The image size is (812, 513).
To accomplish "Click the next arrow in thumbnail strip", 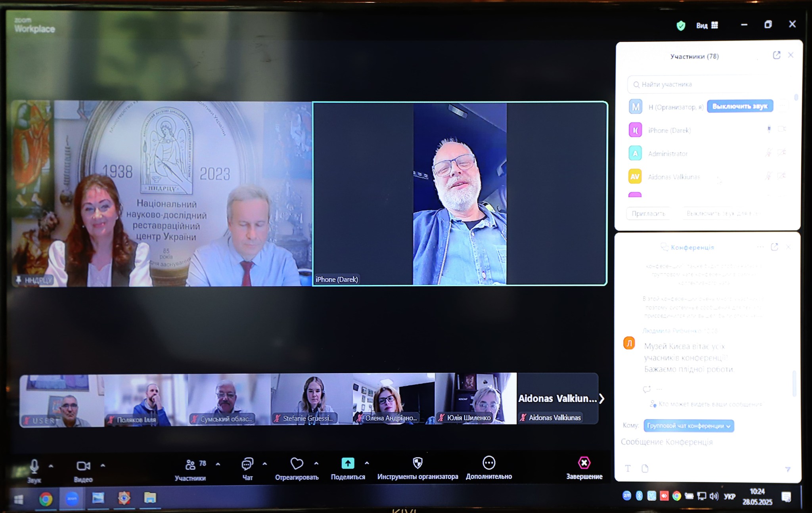I will (602, 398).
